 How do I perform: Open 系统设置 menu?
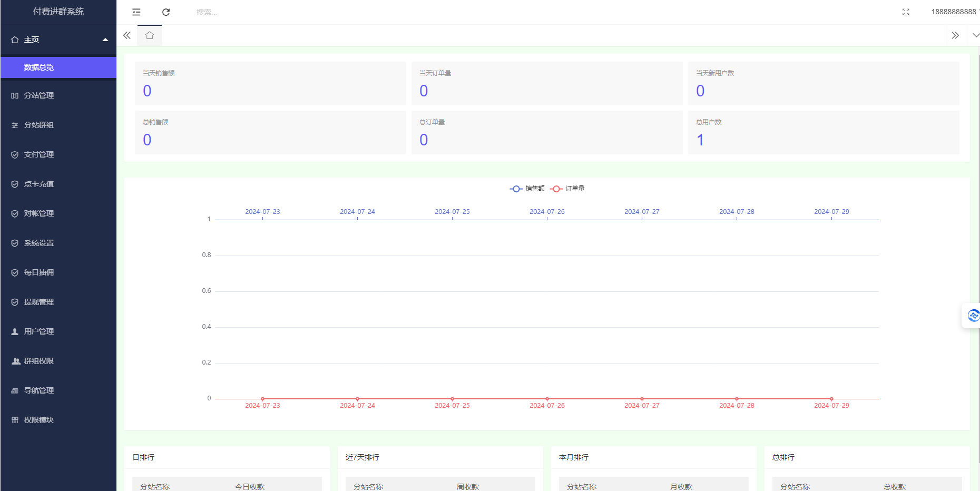(39, 243)
